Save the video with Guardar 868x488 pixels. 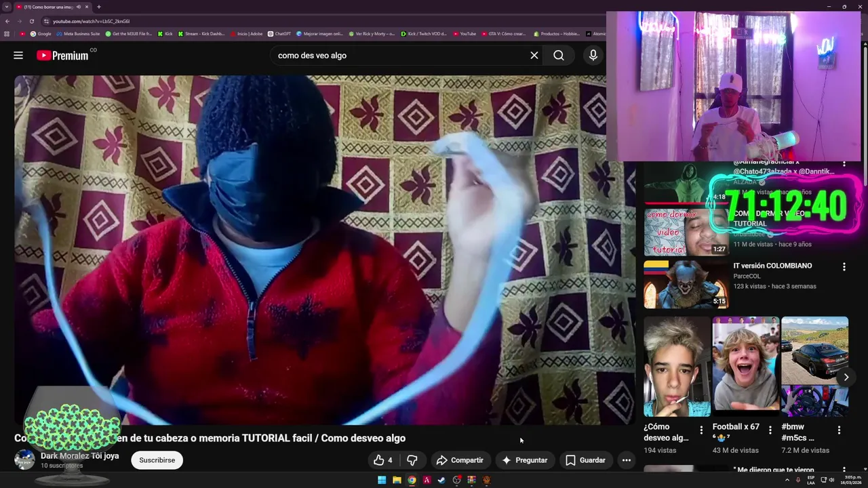(x=585, y=460)
